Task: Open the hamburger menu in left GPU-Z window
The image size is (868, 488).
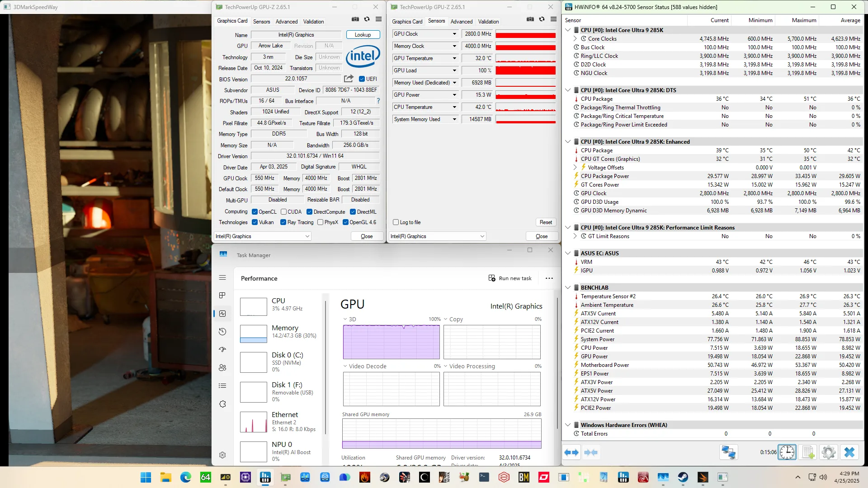Action: (379, 19)
